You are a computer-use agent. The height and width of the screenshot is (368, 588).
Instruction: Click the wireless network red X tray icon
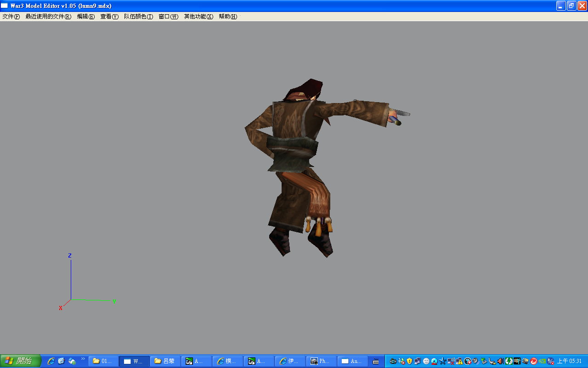click(x=451, y=361)
